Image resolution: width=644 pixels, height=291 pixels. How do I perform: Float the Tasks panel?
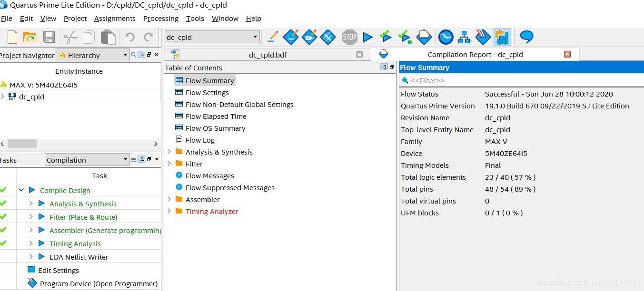tap(149, 159)
